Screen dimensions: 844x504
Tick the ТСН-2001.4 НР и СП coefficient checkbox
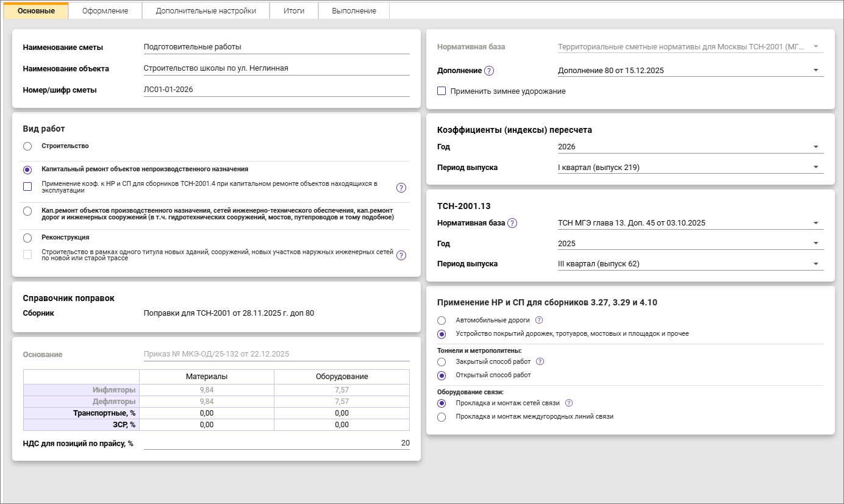pos(27,186)
